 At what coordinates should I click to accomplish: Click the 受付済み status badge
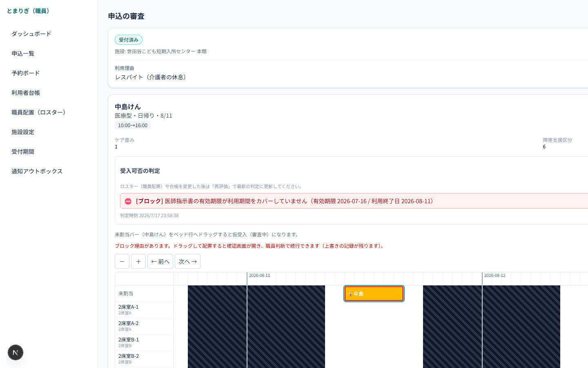point(129,40)
